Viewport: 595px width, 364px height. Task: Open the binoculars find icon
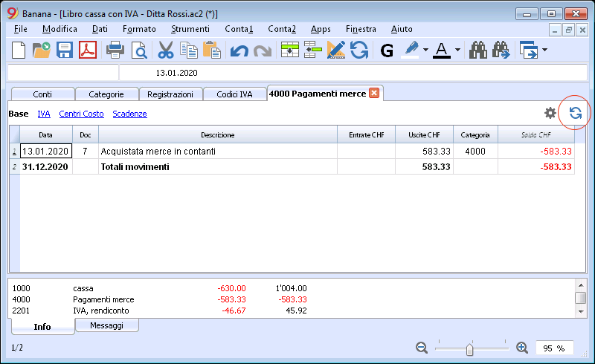[x=478, y=50]
